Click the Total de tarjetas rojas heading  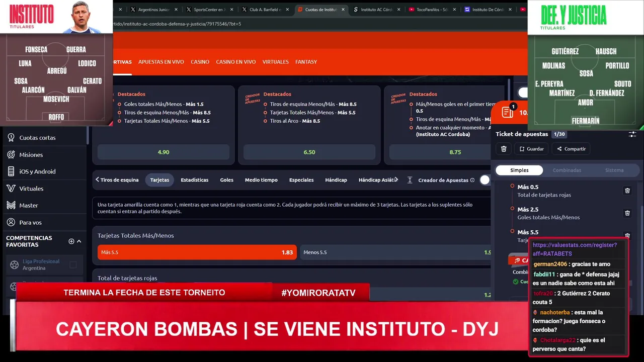(x=127, y=278)
